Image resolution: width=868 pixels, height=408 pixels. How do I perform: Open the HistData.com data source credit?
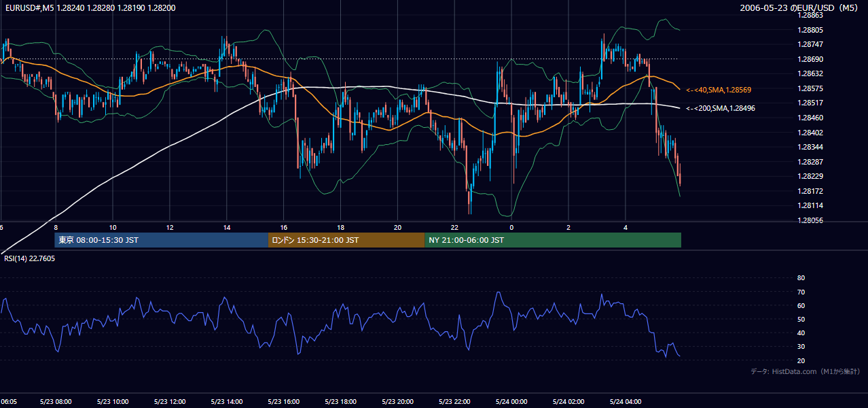tap(805, 371)
